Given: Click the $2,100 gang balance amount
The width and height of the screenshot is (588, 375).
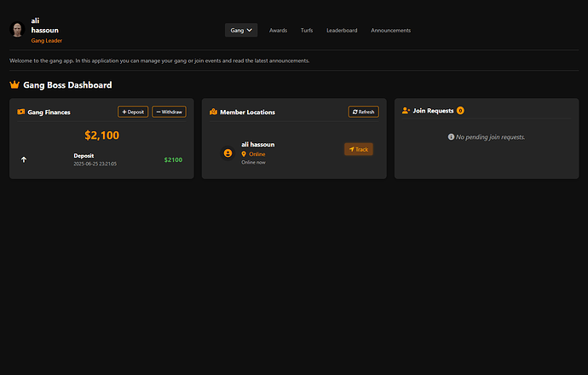Looking at the screenshot, I should click(x=101, y=135).
